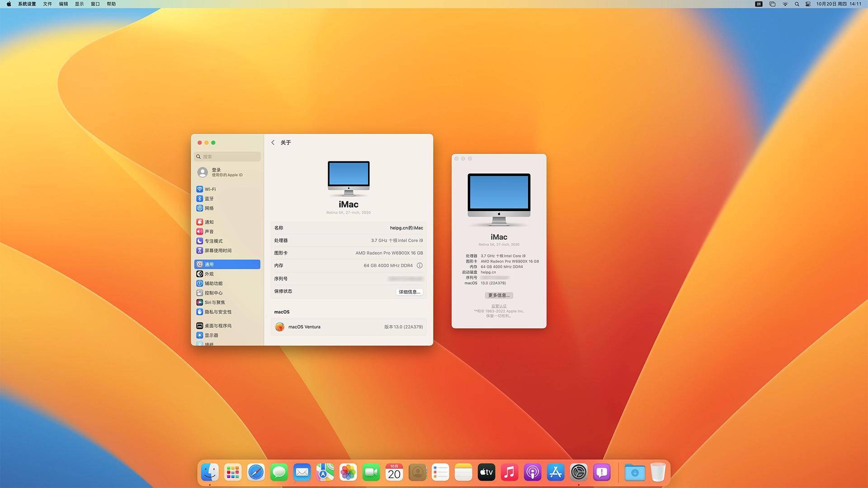
Task: Open the Apple menu
Action: tap(9, 4)
